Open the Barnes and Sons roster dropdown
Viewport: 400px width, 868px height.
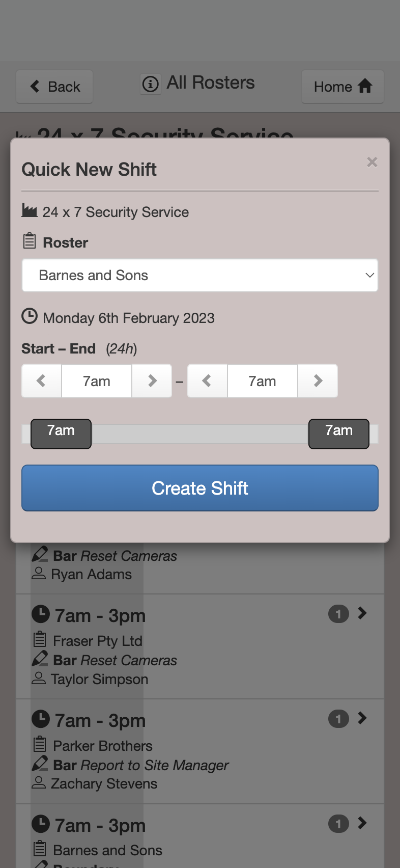point(200,275)
